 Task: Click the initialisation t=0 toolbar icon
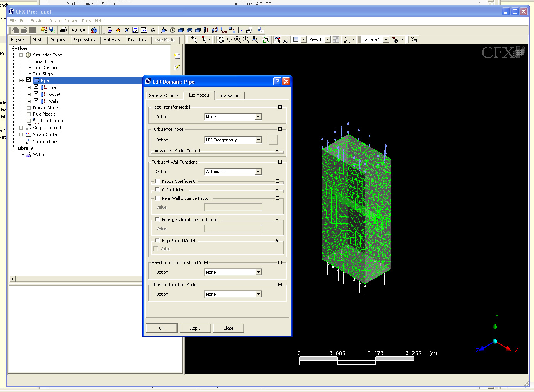[x=224, y=30]
